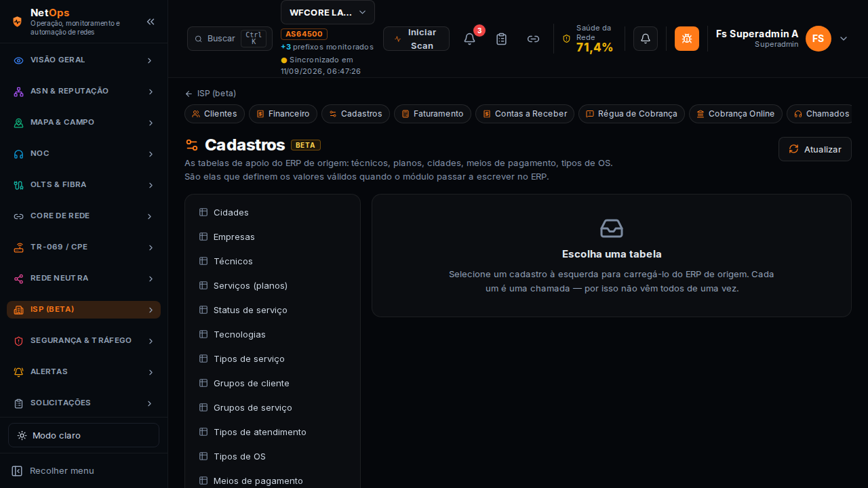Expand the ASN & Reputação section
Image resolution: width=868 pixels, height=488 pixels.
coord(83,91)
